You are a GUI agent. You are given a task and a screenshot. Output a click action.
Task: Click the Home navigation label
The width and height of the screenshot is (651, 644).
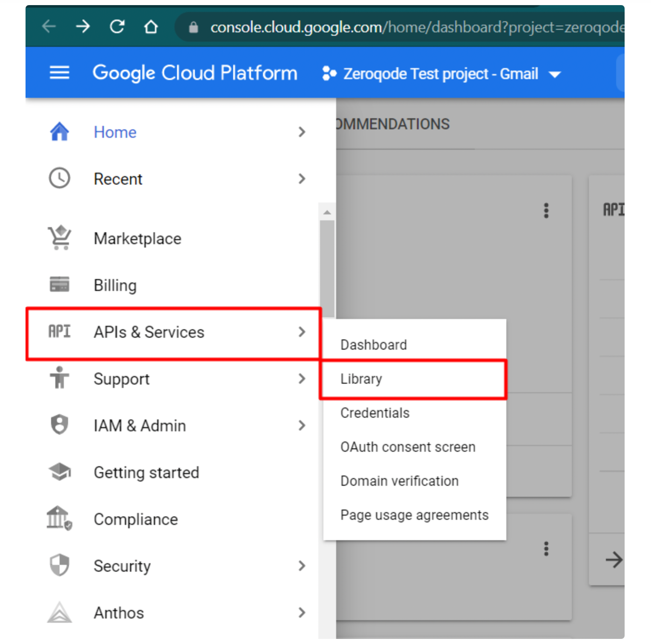coord(115,132)
